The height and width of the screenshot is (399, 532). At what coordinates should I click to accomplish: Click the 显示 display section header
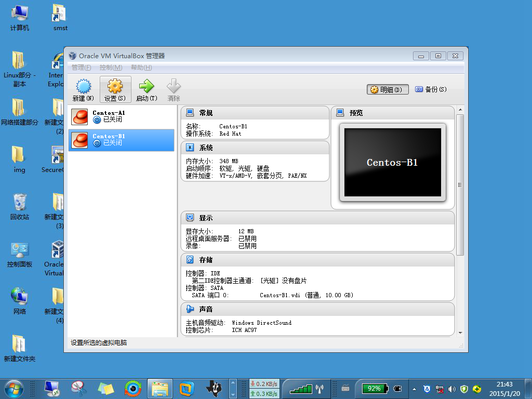(317, 218)
